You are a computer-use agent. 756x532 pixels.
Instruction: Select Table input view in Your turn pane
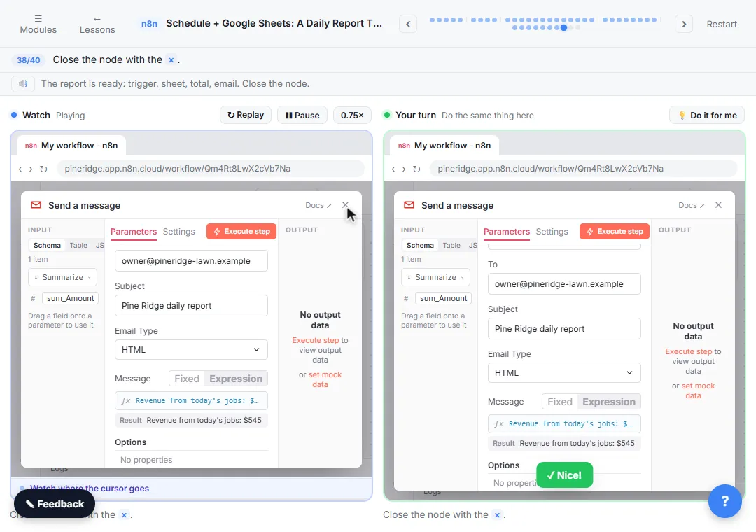click(451, 245)
